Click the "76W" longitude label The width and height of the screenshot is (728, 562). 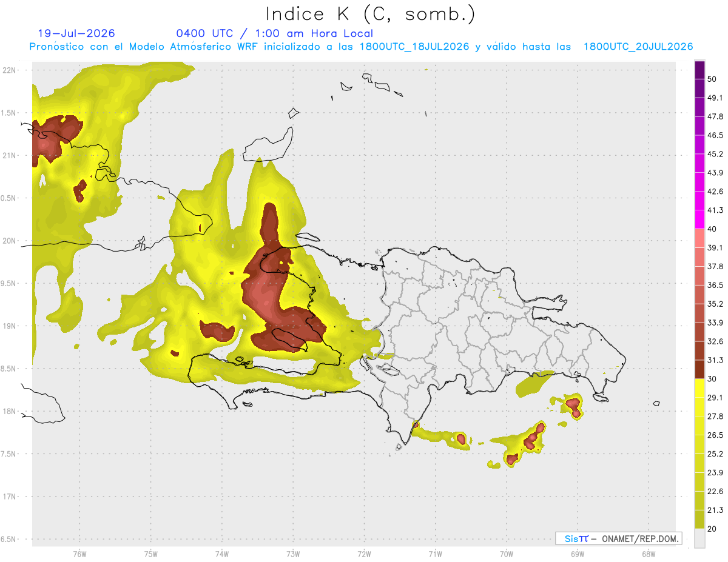79,554
